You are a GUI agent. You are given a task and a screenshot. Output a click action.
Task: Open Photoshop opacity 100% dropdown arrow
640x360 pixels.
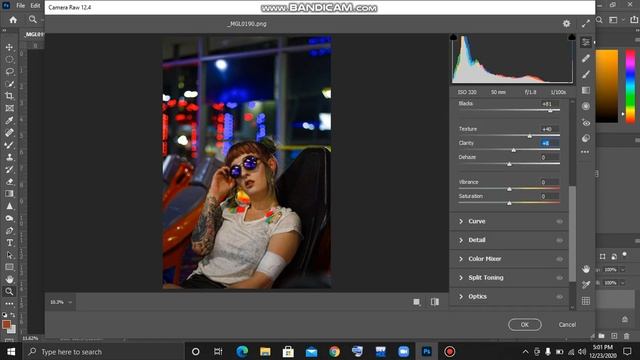point(622,270)
